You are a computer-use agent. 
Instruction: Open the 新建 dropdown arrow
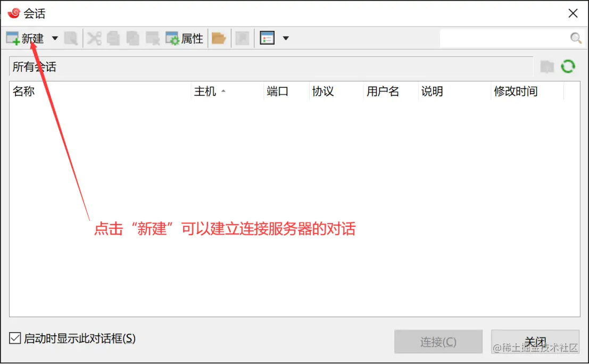coord(55,38)
